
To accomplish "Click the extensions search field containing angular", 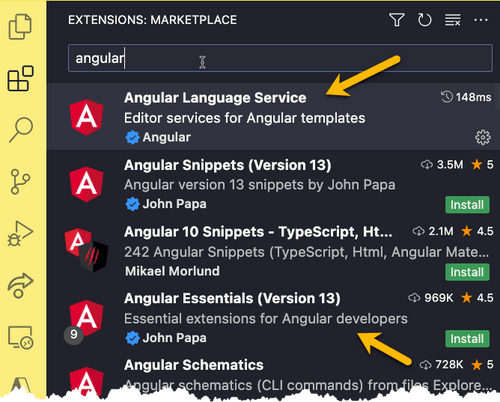I will click(280, 58).
